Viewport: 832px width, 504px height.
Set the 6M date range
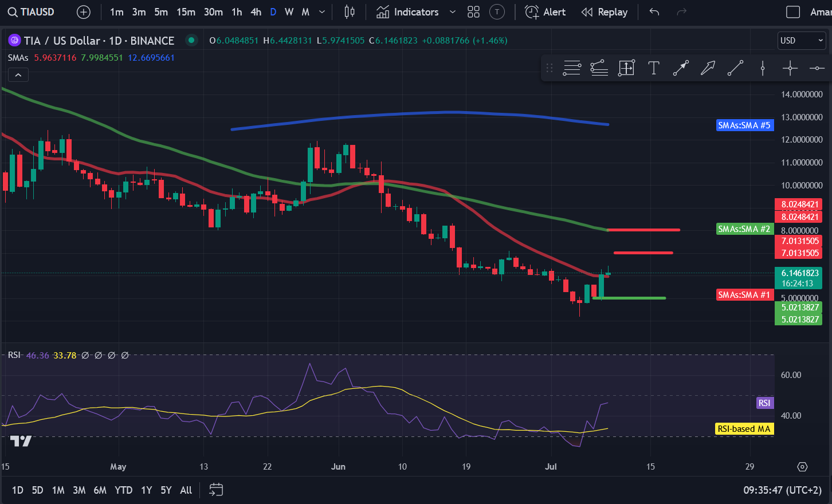100,490
